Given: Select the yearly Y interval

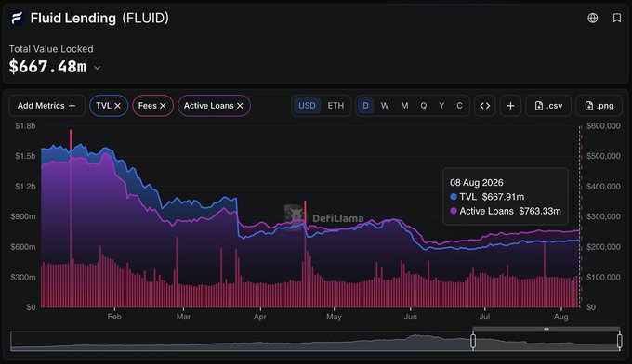Looking at the screenshot, I should click(x=441, y=106).
